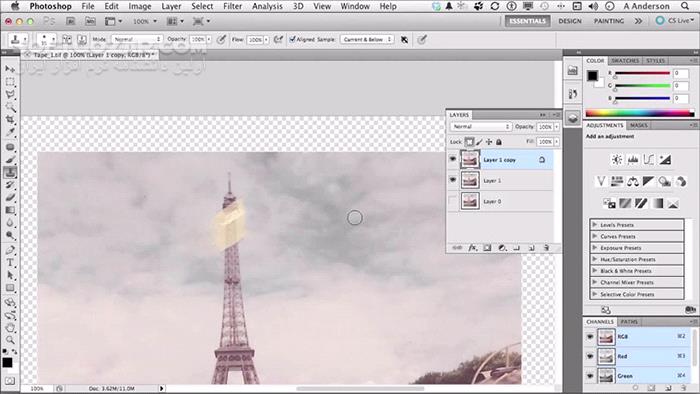Click the foreground color swatch in Color panel
Screen dimensions: 700x394
click(x=592, y=76)
